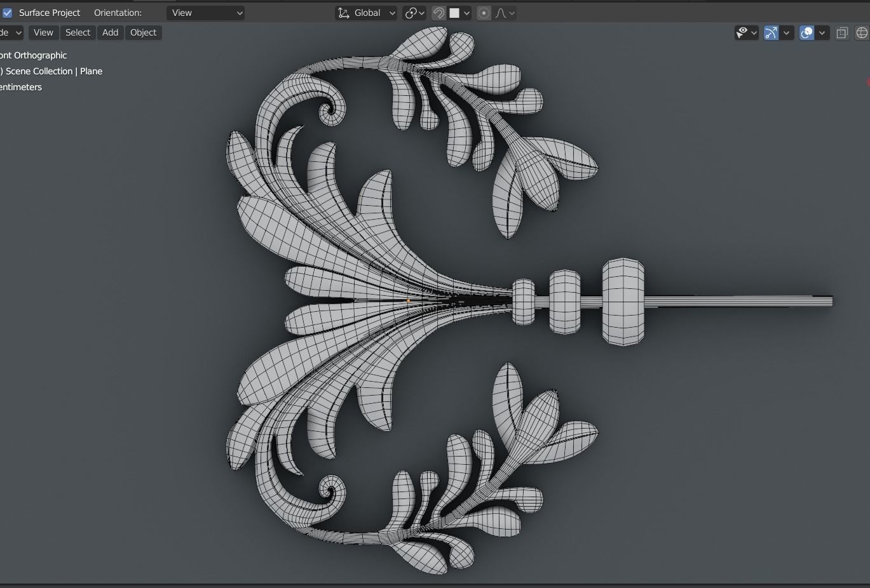Toggle the snap magnet icon

pos(438,13)
